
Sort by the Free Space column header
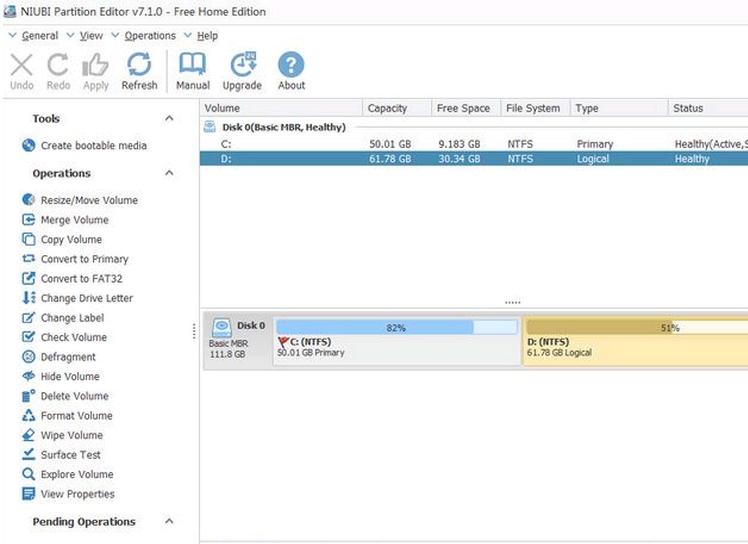click(x=466, y=108)
